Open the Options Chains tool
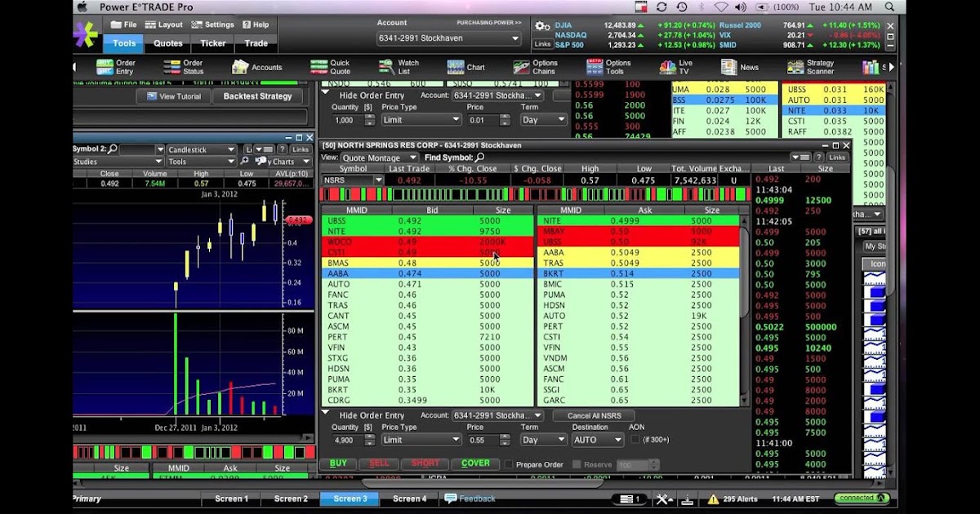The width and height of the screenshot is (980, 514). pyautogui.click(x=536, y=67)
